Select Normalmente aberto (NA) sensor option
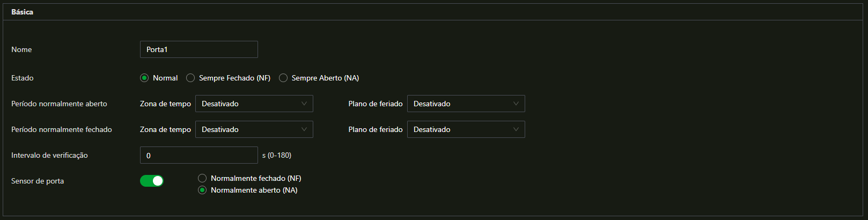This screenshot has height=220, width=868. click(202, 190)
